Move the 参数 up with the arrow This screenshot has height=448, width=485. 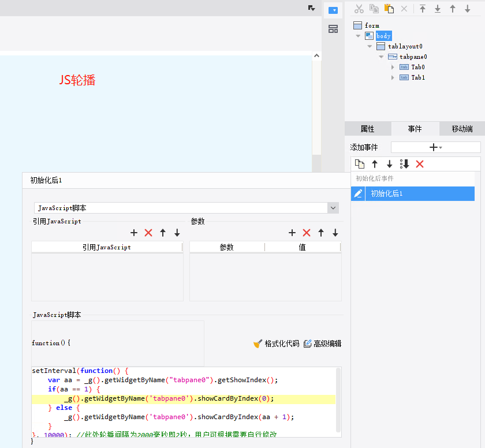tap(321, 233)
